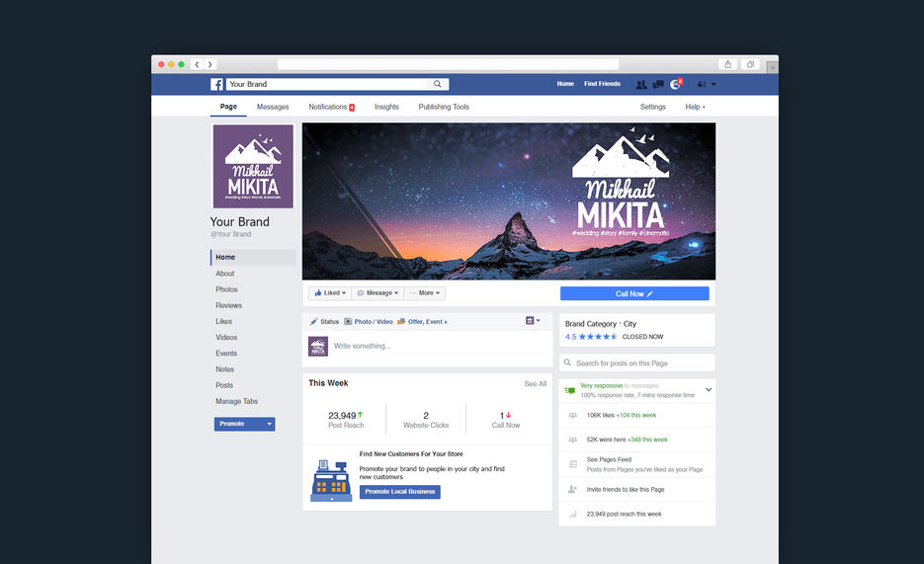Viewport: 924px width, 564px height.
Task: Open Photos in the sidebar
Action: pyautogui.click(x=226, y=289)
